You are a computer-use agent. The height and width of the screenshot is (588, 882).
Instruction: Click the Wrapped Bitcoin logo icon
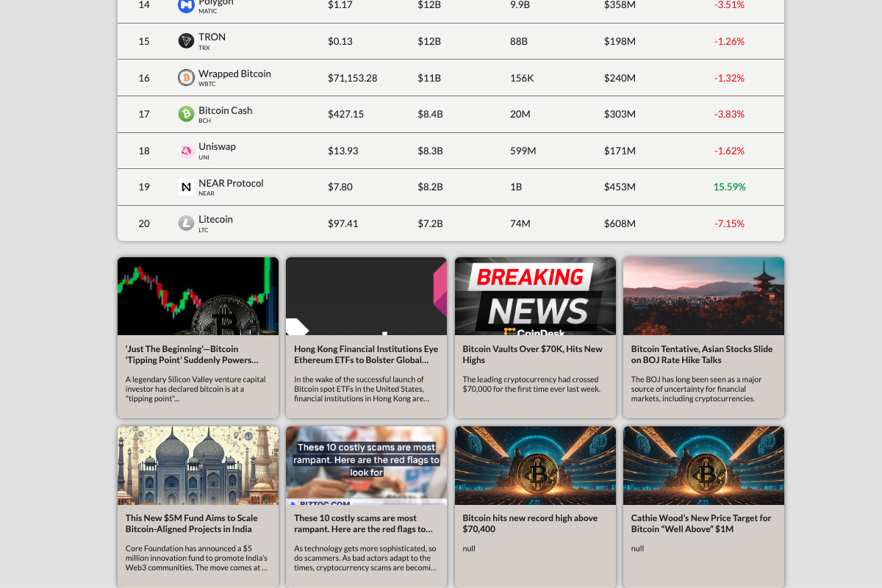[186, 77]
